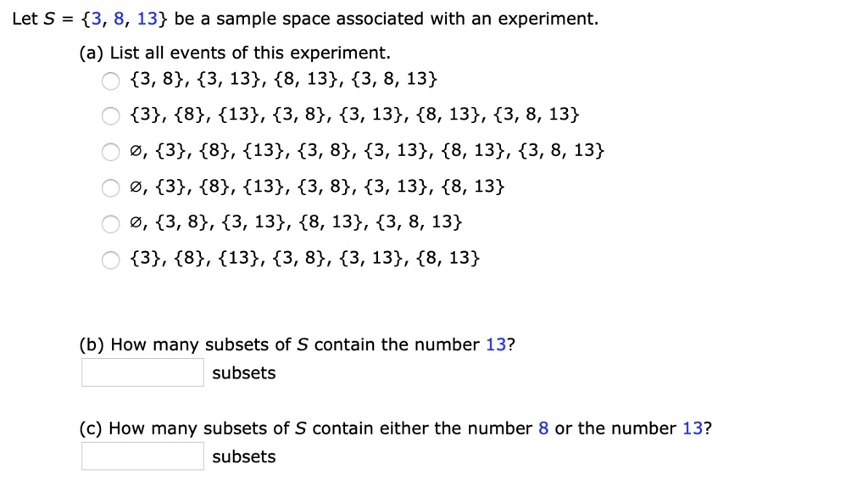The height and width of the screenshot is (487, 868).
Task: Select the radio button for the four-event option
Action: (112, 81)
